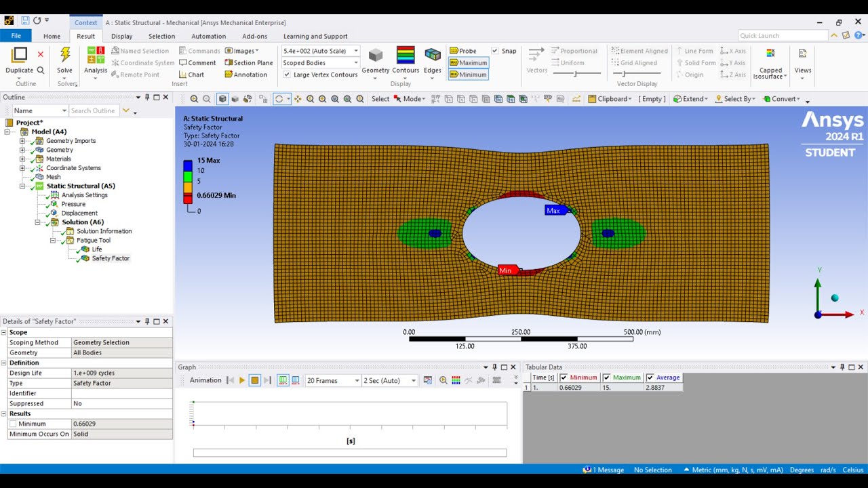The width and height of the screenshot is (868, 488).
Task: Click the Probe tool
Action: (463, 51)
